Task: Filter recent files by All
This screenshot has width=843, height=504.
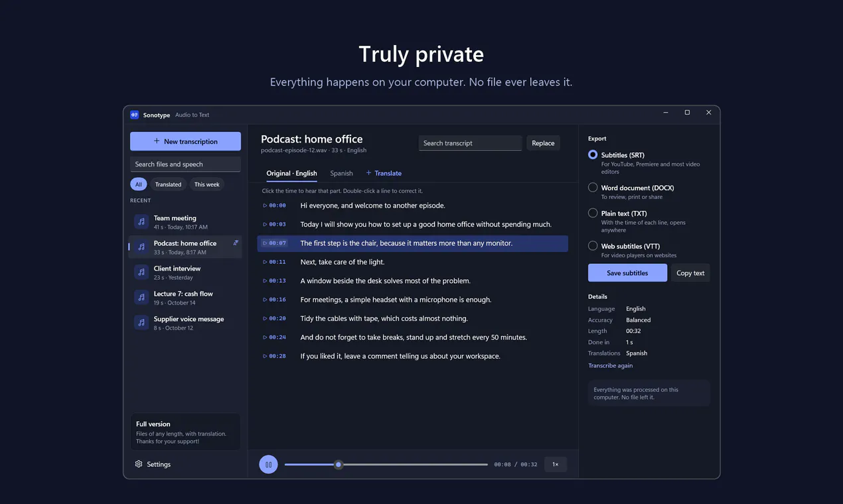Action: tap(138, 184)
